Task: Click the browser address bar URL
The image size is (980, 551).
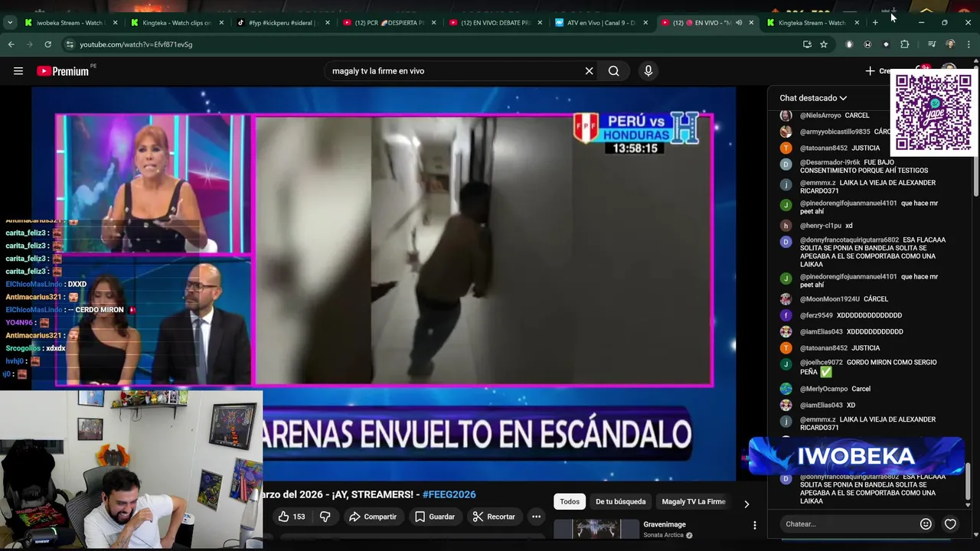Action: [x=136, y=44]
